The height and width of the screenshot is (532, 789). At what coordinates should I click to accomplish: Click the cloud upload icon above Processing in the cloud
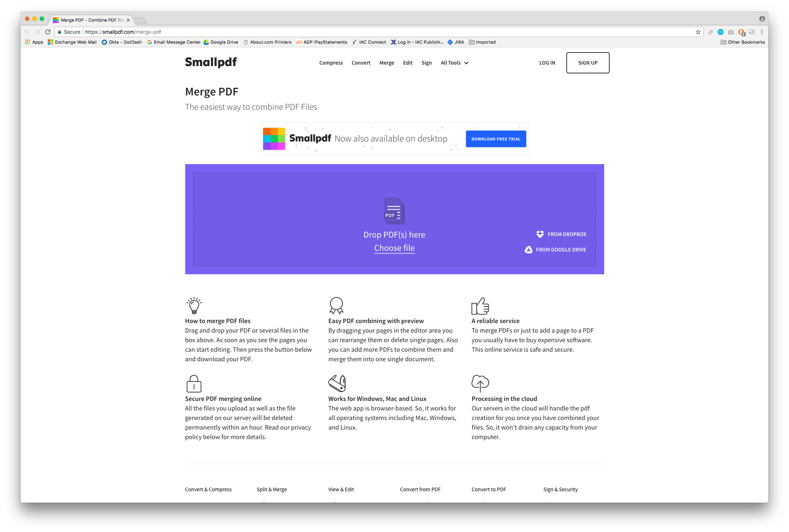click(x=480, y=384)
